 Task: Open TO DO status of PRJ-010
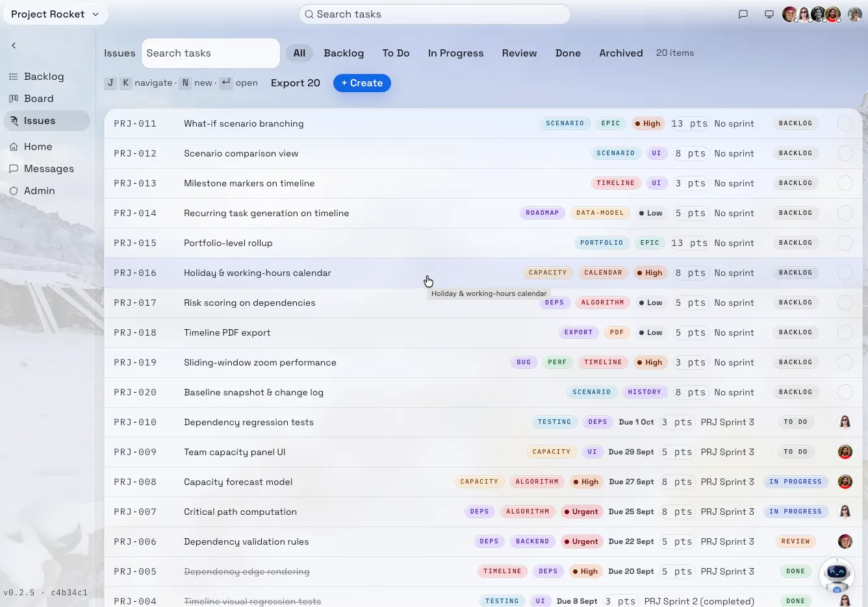click(796, 422)
